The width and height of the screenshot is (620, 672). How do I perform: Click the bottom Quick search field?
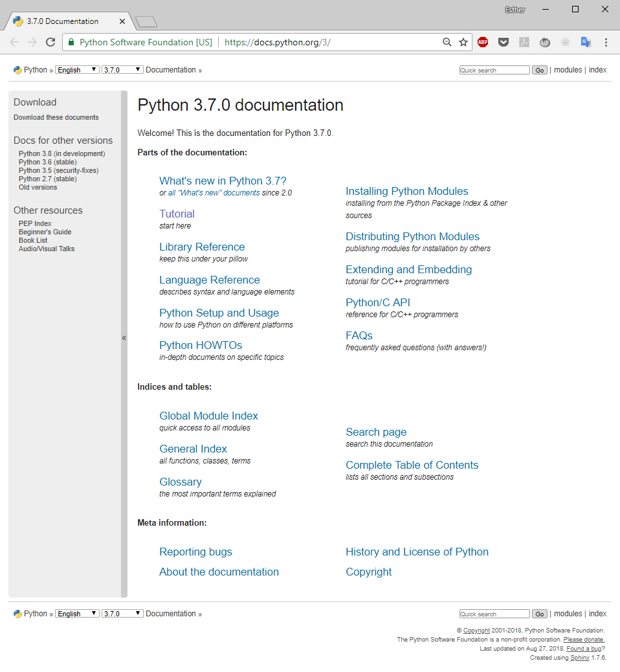pyautogui.click(x=494, y=614)
